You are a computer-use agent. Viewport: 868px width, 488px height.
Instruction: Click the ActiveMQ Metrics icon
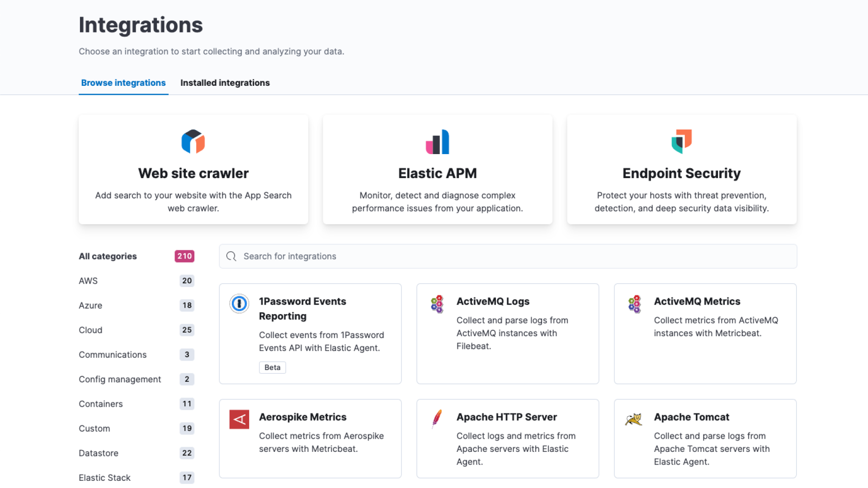(x=634, y=304)
